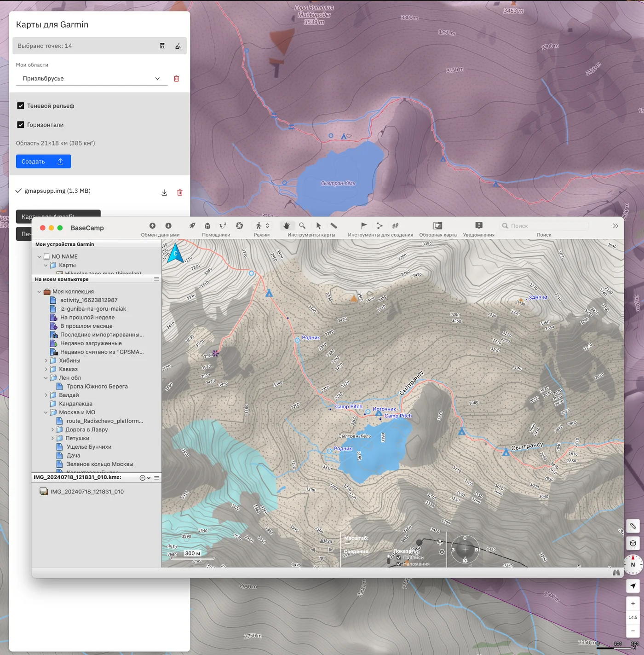Viewport: 644px width, 655px height.
Task: Click the Создать button
Action: click(x=43, y=162)
